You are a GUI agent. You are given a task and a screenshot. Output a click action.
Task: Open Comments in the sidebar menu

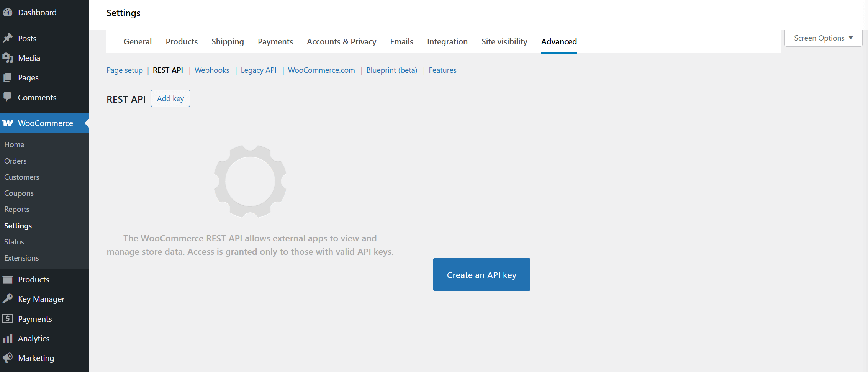tap(37, 97)
